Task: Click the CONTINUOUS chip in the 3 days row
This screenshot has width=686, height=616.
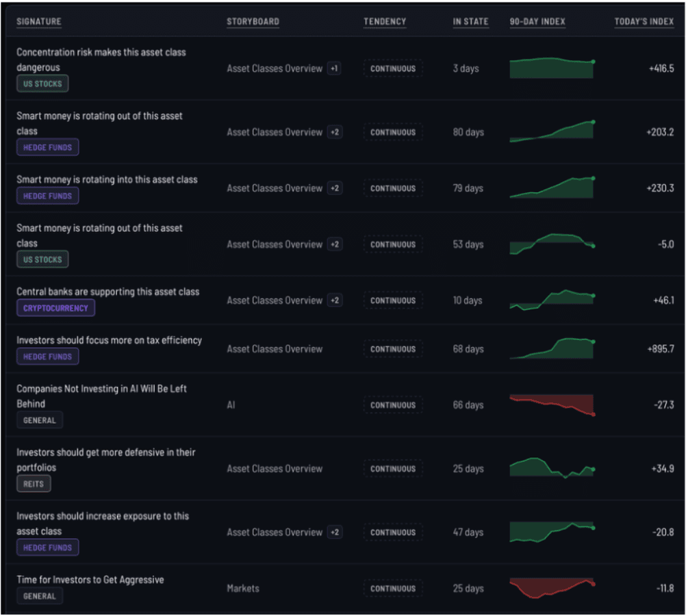Action: coord(393,68)
